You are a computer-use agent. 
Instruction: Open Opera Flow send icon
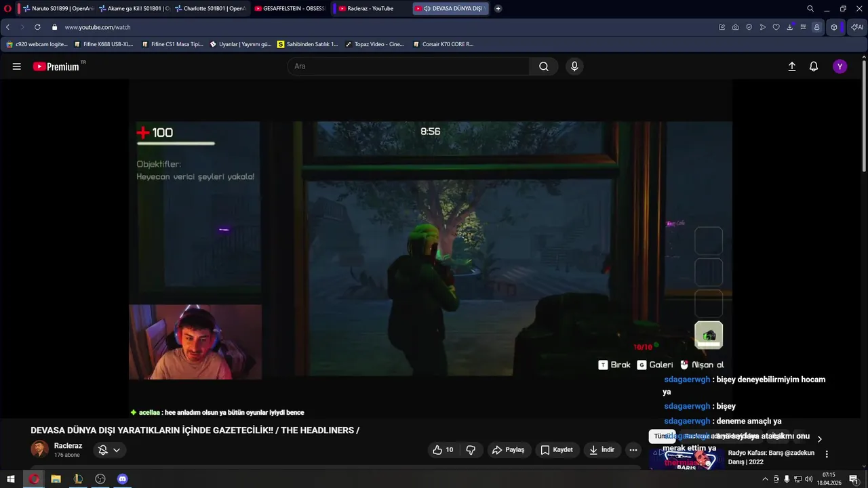click(x=763, y=27)
